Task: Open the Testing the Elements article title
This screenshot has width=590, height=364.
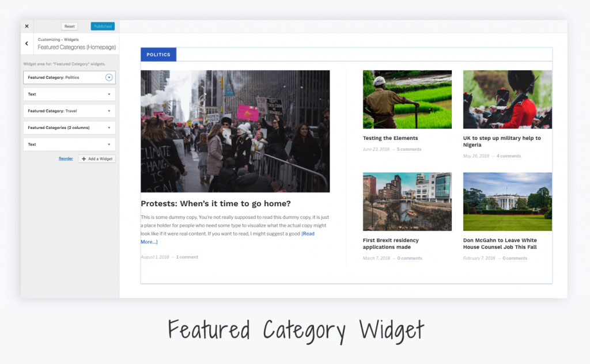Action: (x=390, y=138)
